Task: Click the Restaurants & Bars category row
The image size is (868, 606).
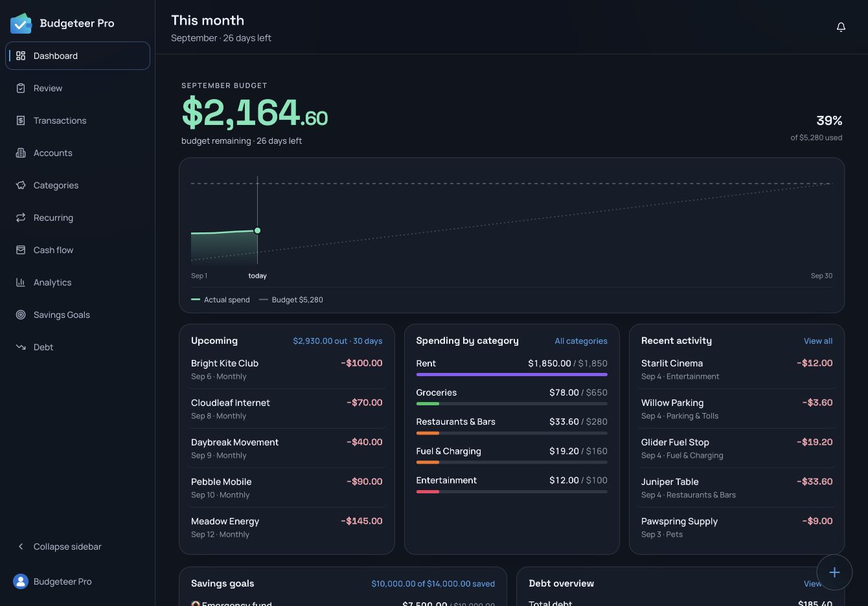Action: (x=512, y=426)
